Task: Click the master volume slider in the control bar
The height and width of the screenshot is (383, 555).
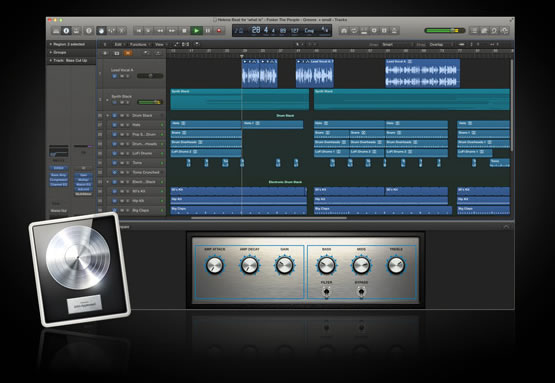Action: click(x=445, y=30)
